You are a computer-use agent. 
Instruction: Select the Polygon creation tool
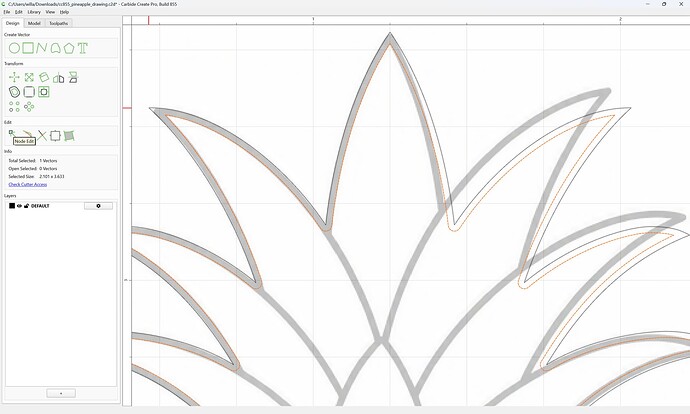[x=69, y=48]
